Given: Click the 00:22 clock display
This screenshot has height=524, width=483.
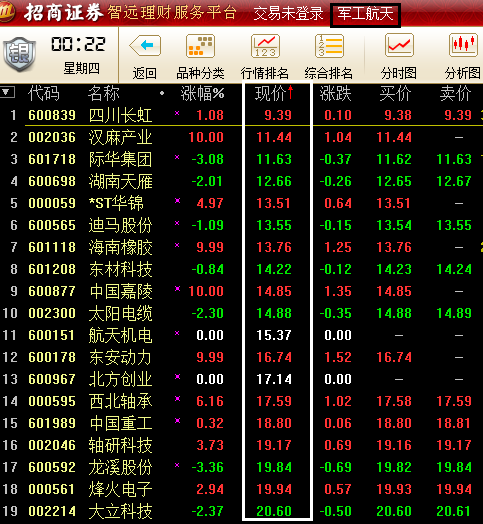Looking at the screenshot, I should 79,44.
